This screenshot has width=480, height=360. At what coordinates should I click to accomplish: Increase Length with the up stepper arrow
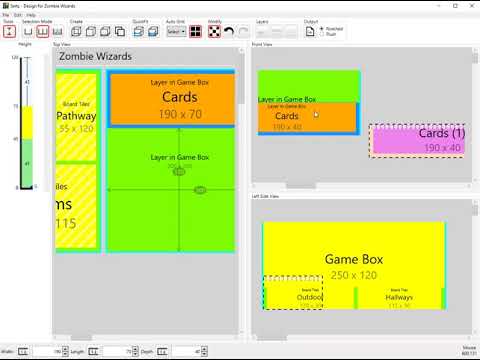coord(135,349)
